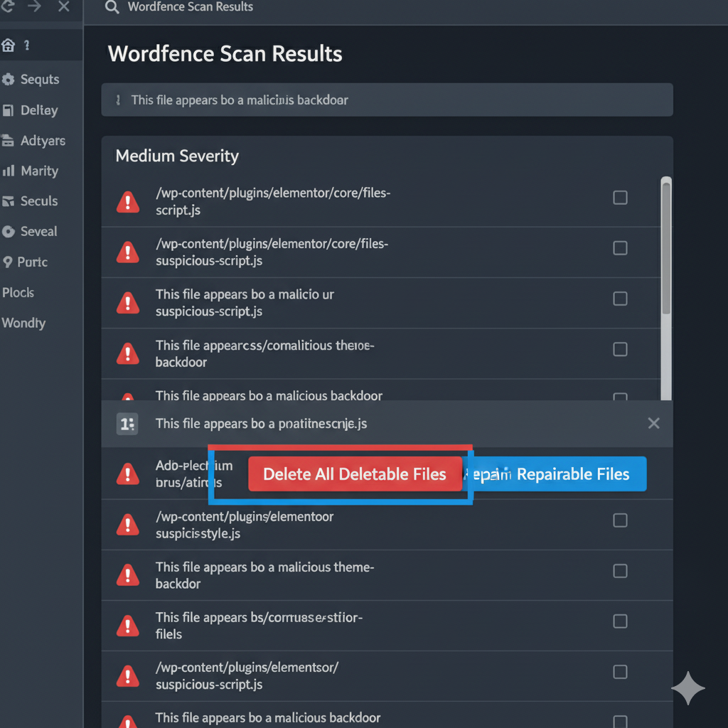Screen dimensions: 728x728
Task: Click the numbered icon in the notification bar
Action: point(127,424)
